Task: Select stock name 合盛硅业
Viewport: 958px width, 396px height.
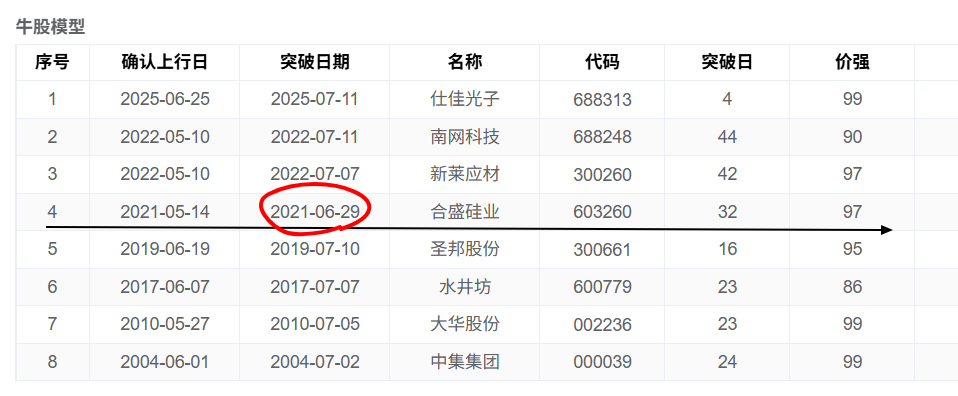Action: click(x=465, y=212)
